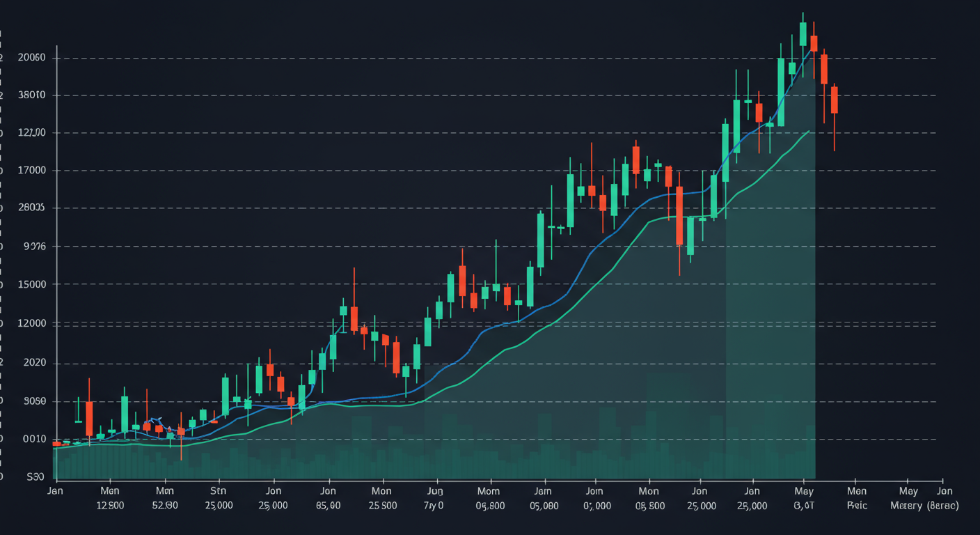
Task: Click the 'Mom 05,800' date axis label
Action: (489, 498)
